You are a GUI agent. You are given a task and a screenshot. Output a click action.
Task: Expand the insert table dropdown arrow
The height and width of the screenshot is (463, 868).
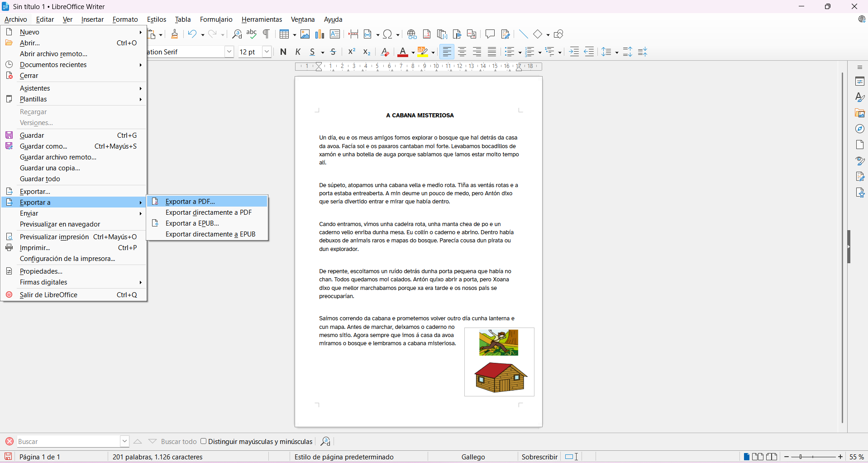295,35
